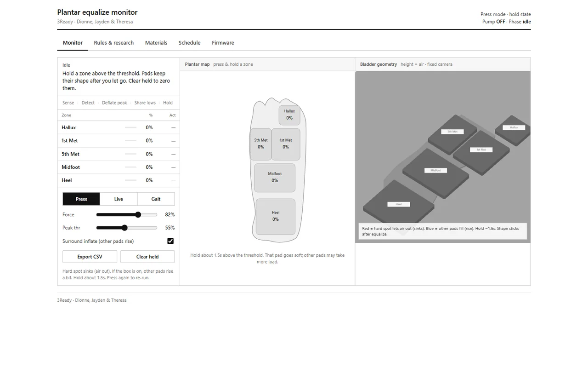Viewport: 588px width, 368px height.
Task: Click the Share lows step label
Action: click(145, 103)
